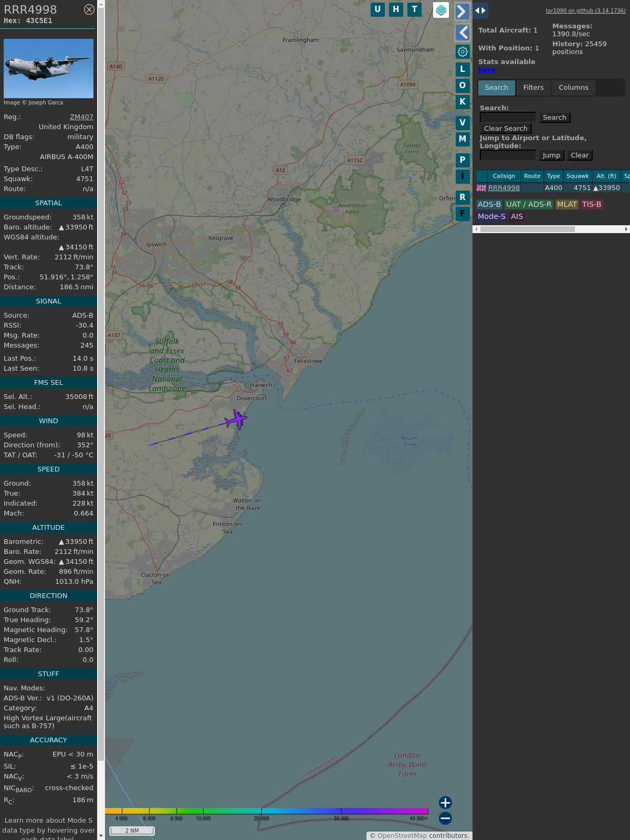
Task: Focus the Jump to Airport input field
Action: 508,155
